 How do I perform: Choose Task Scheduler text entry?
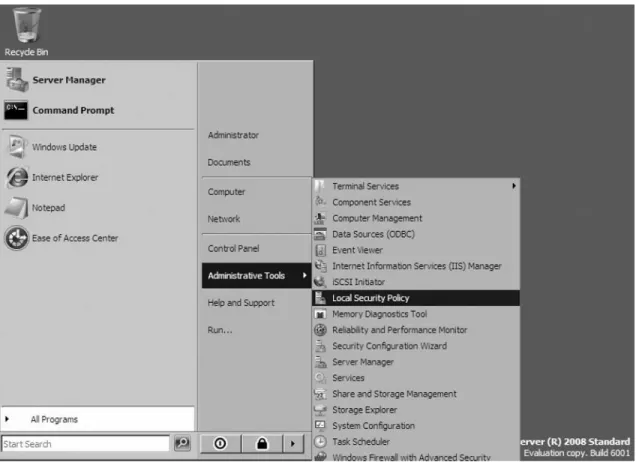(361, 442)
